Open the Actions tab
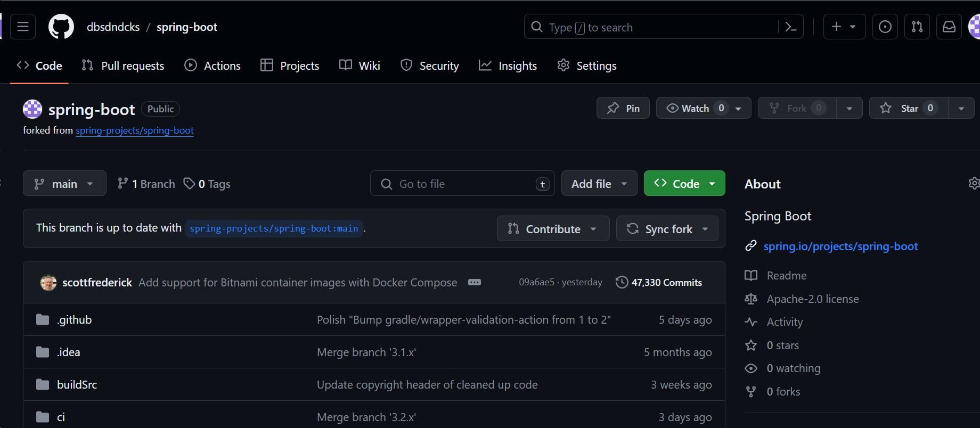980x428 pixels. coord(213,65)
